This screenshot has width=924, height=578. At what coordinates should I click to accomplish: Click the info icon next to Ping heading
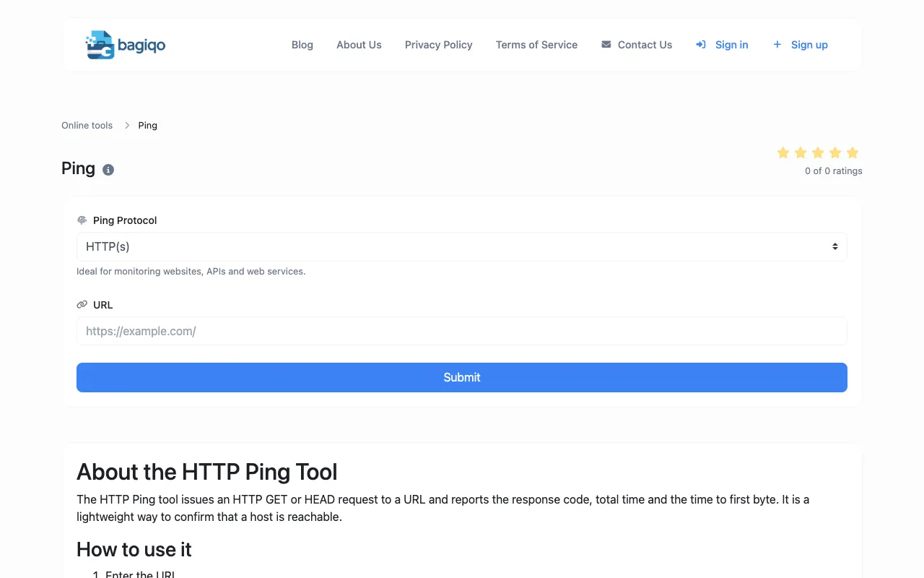coord(108,170)
